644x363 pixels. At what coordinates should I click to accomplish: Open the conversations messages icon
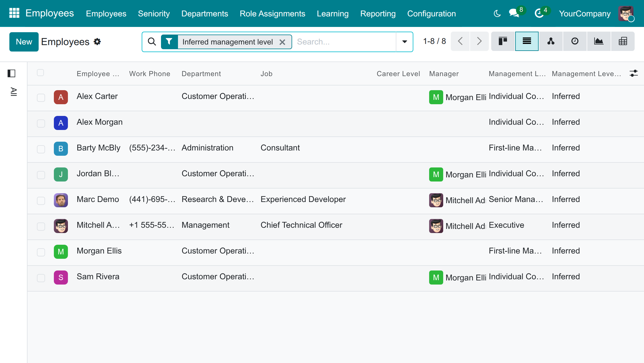[514, 13]
